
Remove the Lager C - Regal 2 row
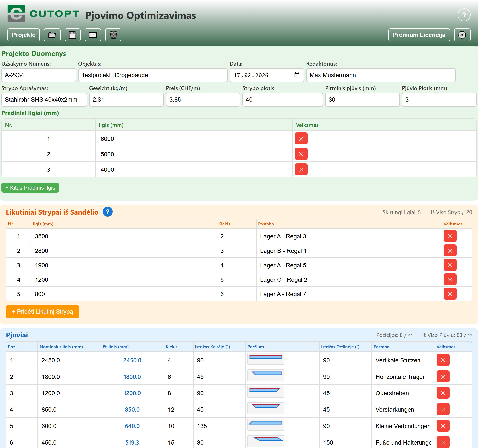tap(450, 280)
